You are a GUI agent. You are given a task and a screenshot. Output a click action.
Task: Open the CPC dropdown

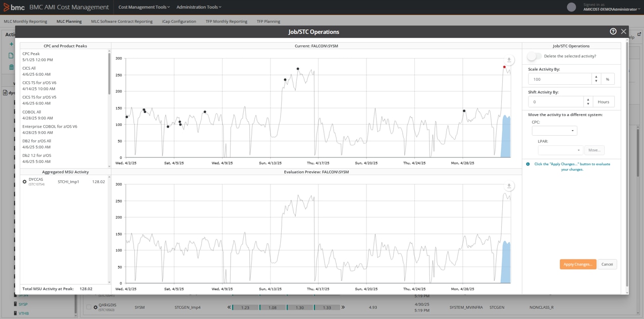point(554,131)
